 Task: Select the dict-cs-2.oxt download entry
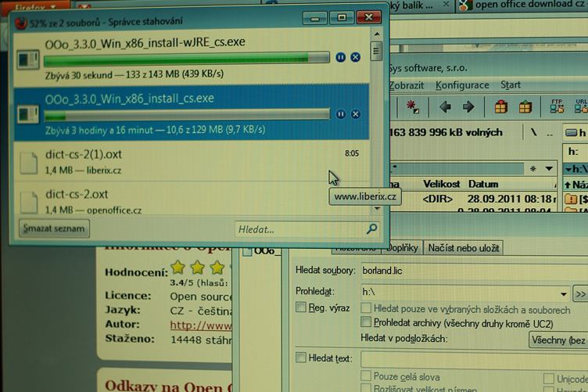click(x=192, y=199)
